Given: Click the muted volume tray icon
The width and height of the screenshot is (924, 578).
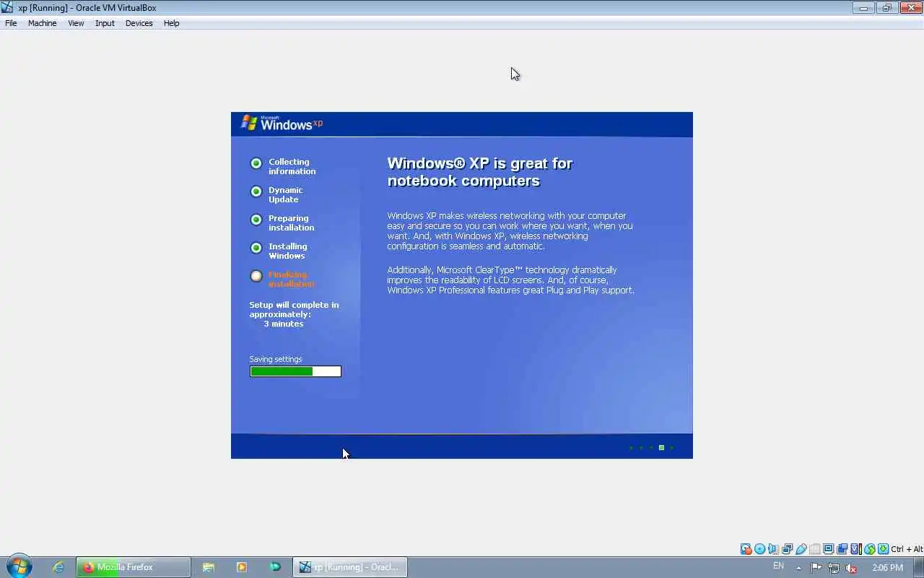Looking at the screenshot, I should click(x=851, y=568).
